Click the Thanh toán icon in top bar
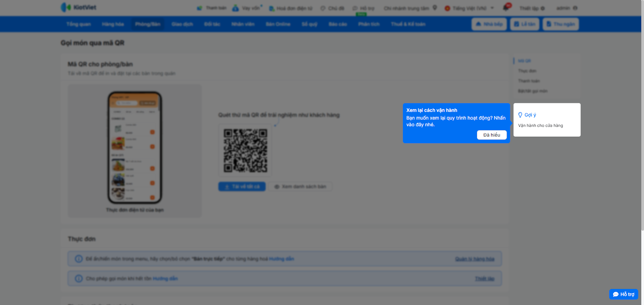644x305 pixels. 200,8
